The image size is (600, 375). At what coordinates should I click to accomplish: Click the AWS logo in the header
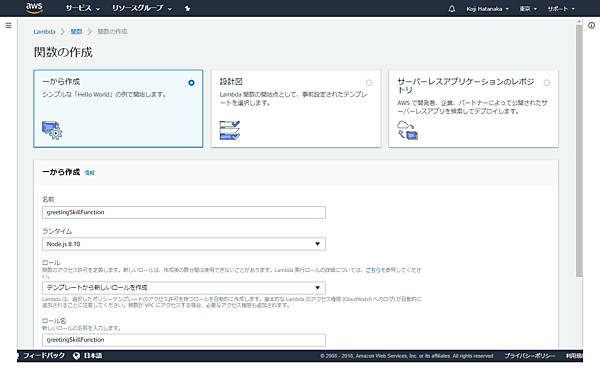(34, 8)
